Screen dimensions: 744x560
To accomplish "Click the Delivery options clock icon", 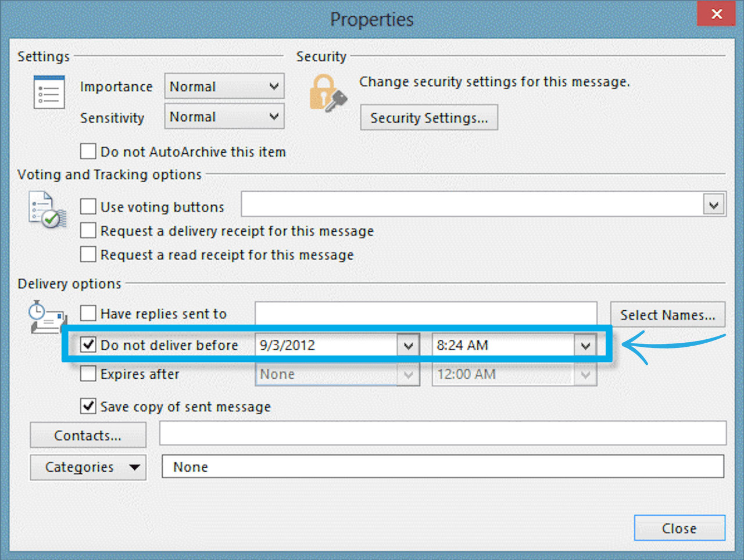I will pyautogui.click(x=46, y=318).
